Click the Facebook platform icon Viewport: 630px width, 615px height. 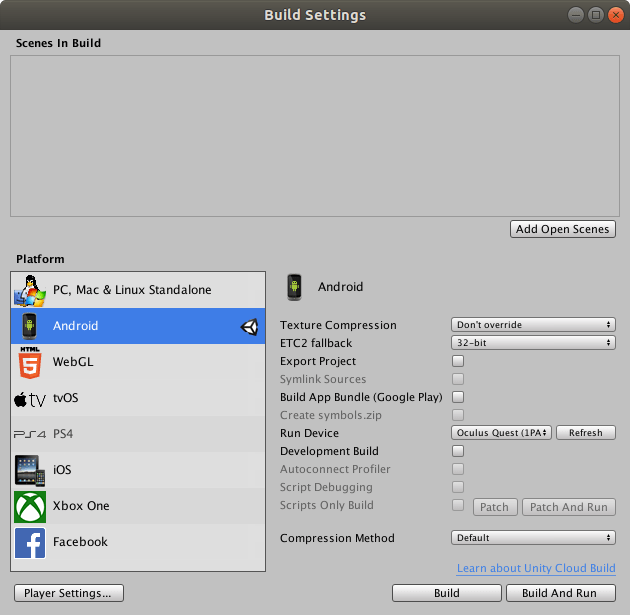click(29, 542)
